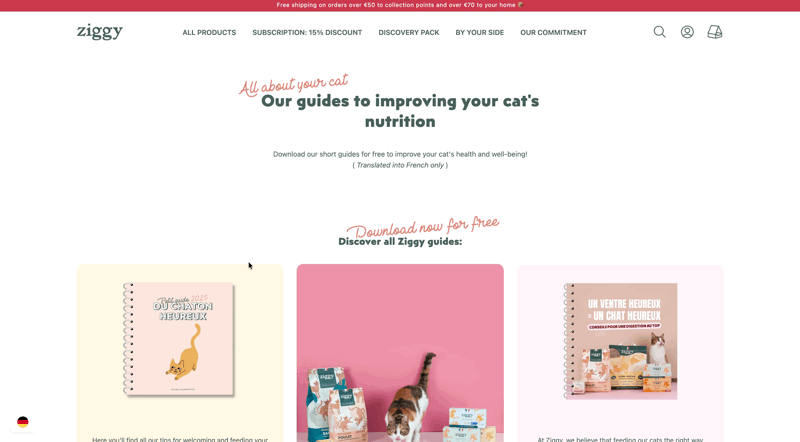Image resolution: width=800 pixels, height=442 pixels.
Task: Click the 'Translated into French only' note
Action: pyautogui.click(x=400, y=165)
